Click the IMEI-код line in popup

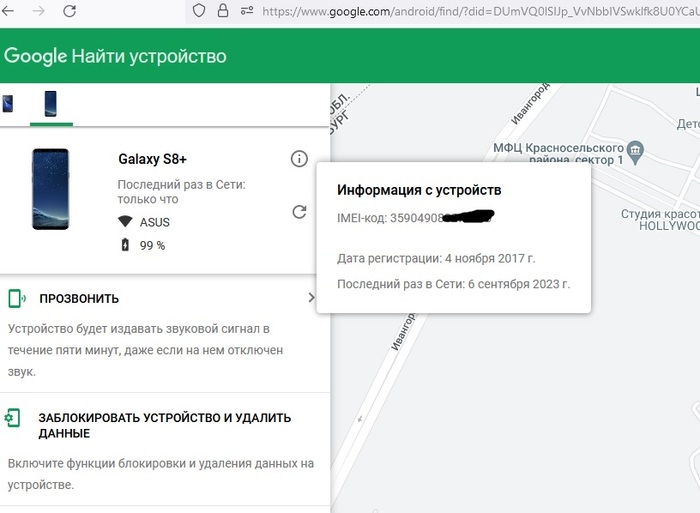[415, 217]
